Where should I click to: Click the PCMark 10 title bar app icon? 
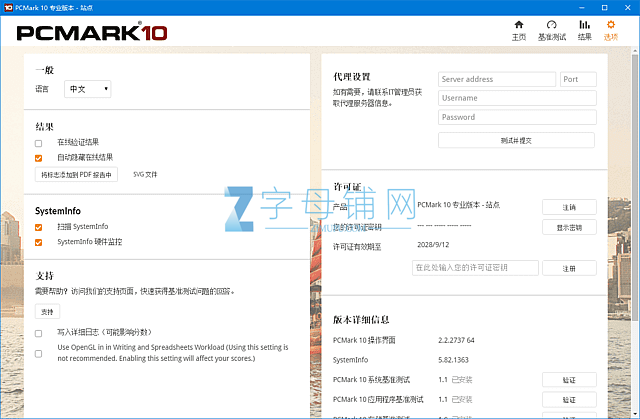(x=8, y=7)
